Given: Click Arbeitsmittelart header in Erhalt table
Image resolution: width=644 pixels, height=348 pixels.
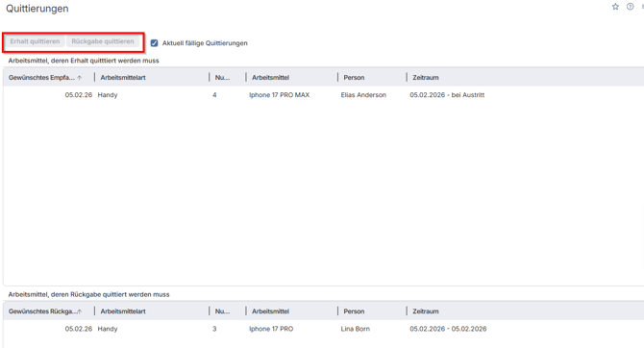Looking at the screenshot, I should click(x=123, y=77).
